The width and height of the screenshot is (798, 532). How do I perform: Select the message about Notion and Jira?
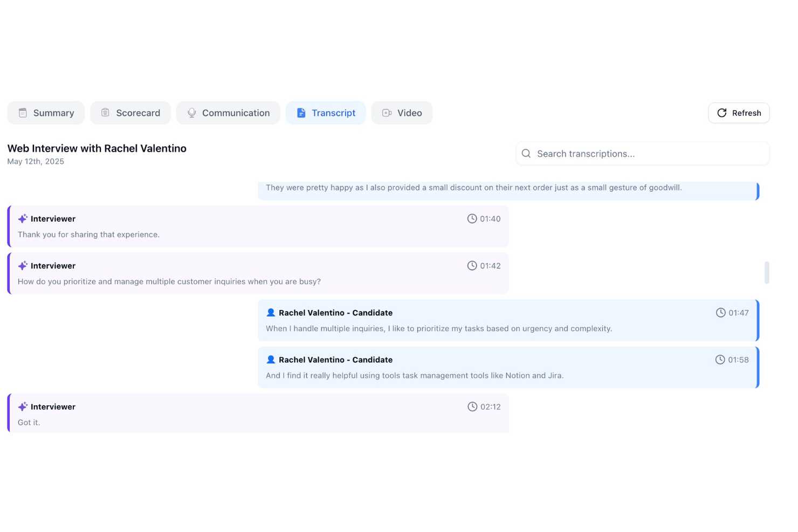click(508, 368)
